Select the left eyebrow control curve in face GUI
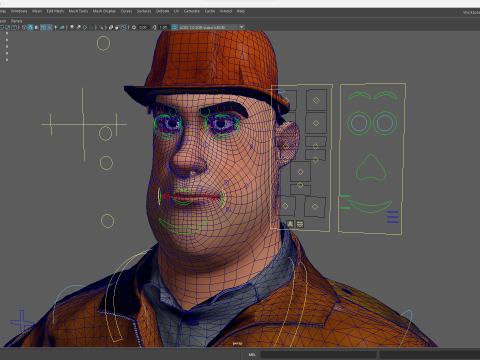Screen dimensions: 480x360 tap(360, 96)
